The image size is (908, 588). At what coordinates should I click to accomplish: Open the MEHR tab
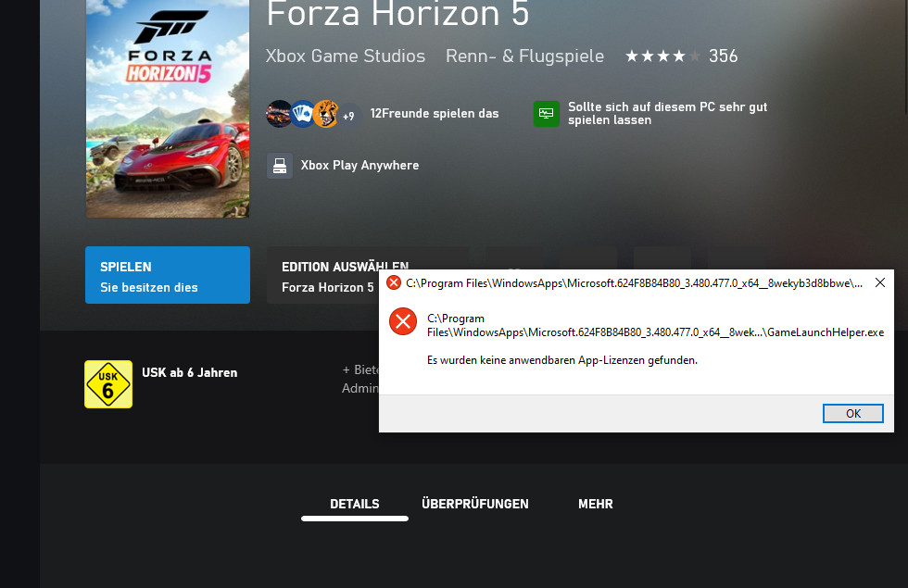(595, 504)
